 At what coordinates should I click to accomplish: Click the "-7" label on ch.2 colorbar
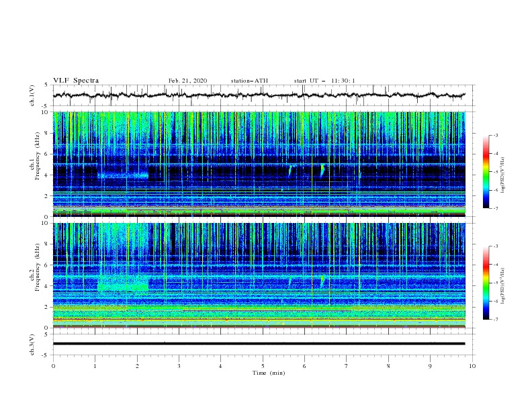coord(495,320)
